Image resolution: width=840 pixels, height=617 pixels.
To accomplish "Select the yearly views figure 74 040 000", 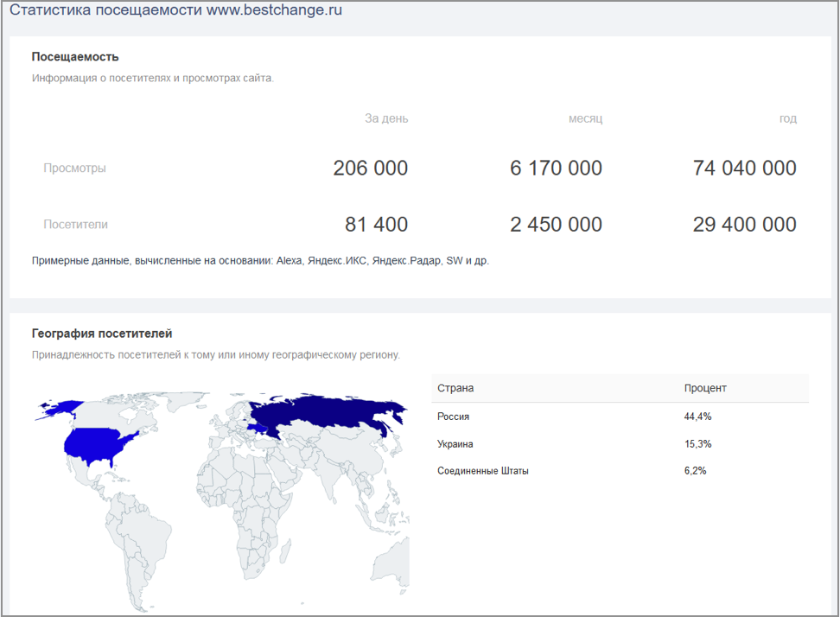I will (742, 168).
